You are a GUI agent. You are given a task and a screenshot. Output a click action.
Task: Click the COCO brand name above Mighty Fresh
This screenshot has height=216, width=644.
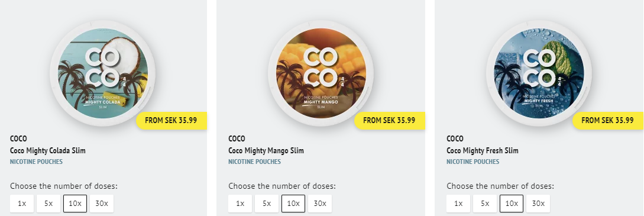point(455,139)
